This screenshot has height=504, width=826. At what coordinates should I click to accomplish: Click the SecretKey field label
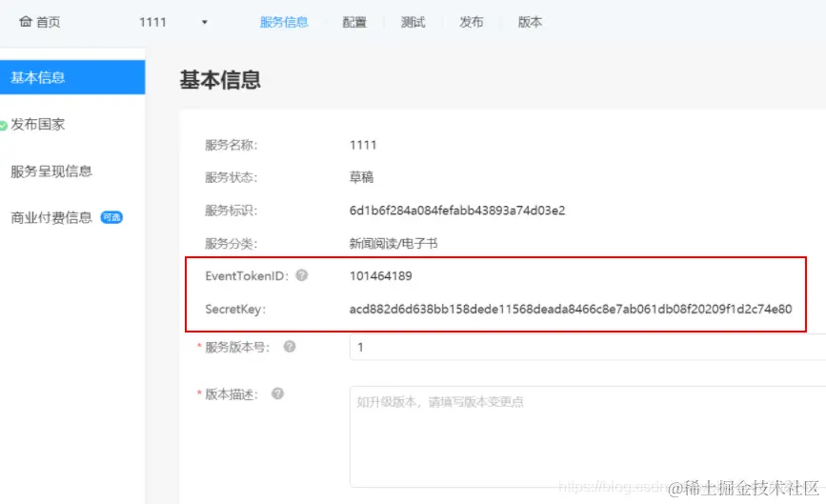point(235,309)
